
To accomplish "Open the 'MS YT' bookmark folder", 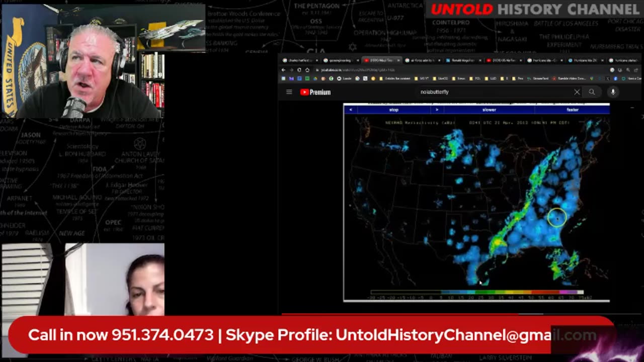I will pos(422,78).
